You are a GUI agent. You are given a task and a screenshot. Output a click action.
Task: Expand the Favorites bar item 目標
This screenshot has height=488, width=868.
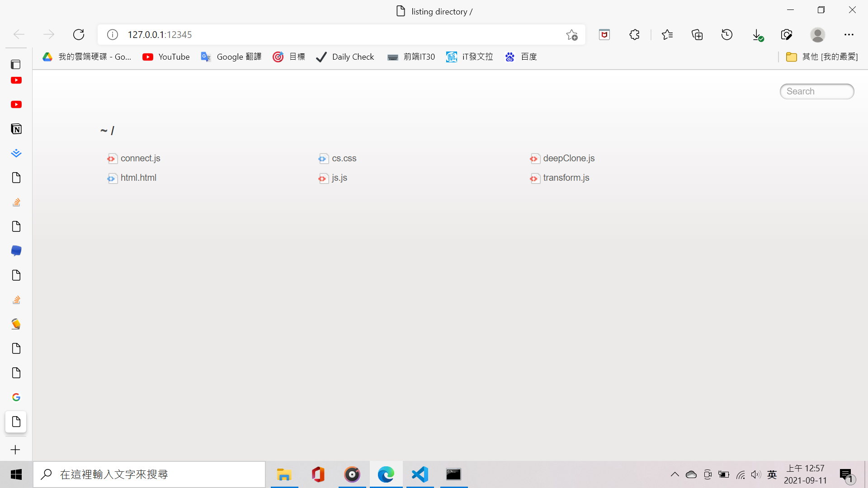pos(288,56)
